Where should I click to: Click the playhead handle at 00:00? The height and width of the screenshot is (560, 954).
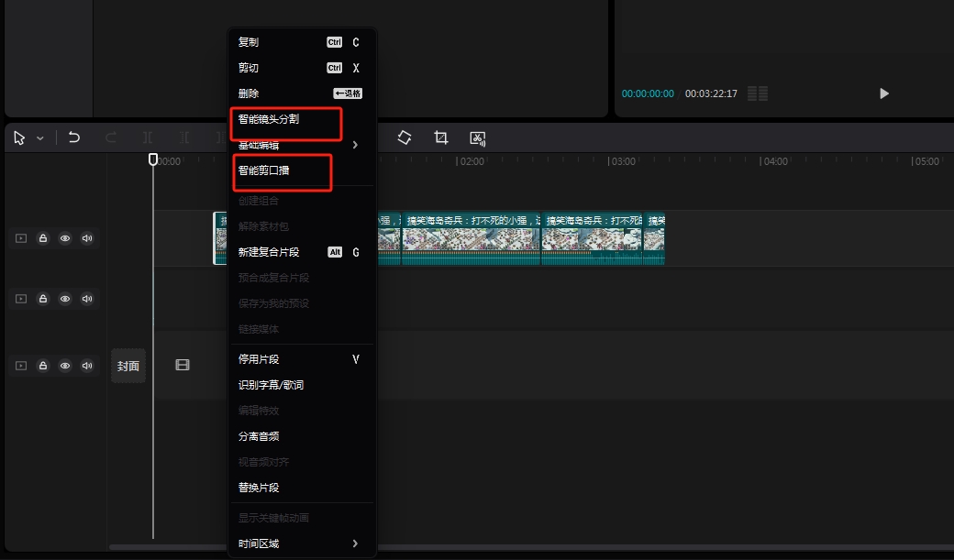coord(153,159)
